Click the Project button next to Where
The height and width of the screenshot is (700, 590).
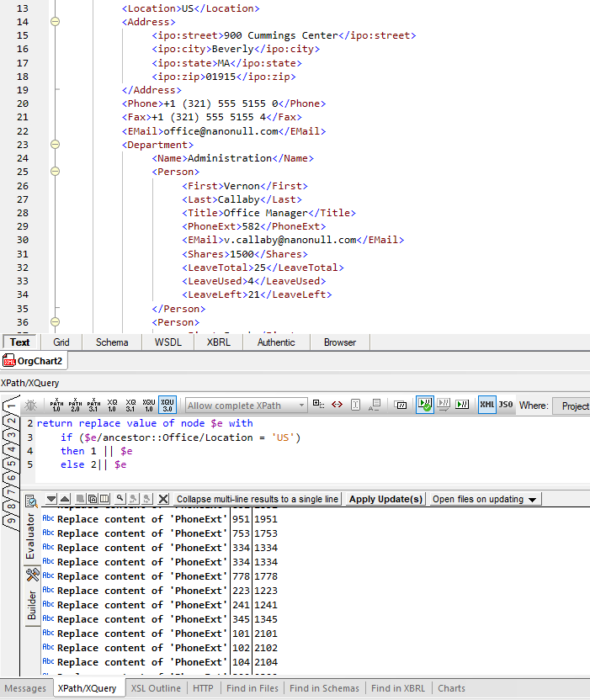click(x=575, y=406)
